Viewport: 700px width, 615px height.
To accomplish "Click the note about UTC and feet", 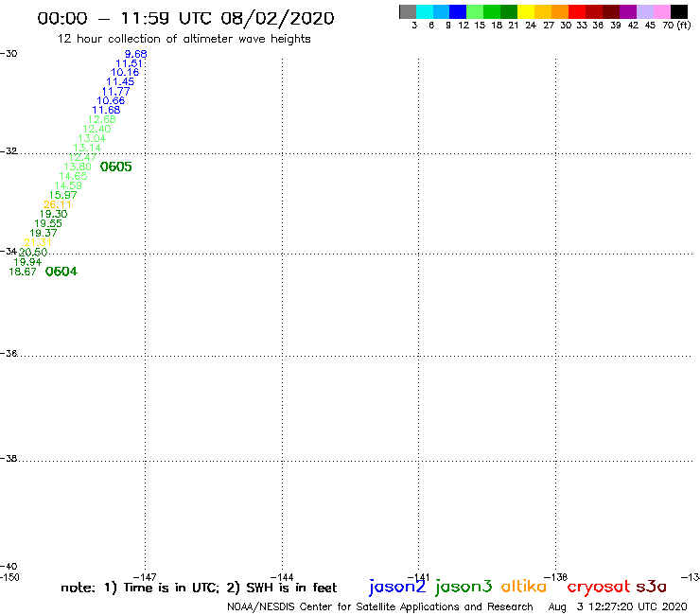I will coord(199,588).
